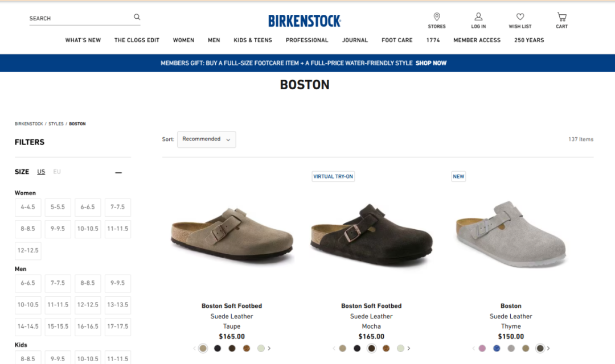Open the Stores locator icon

pyautogui.click(x=437, y=17)
